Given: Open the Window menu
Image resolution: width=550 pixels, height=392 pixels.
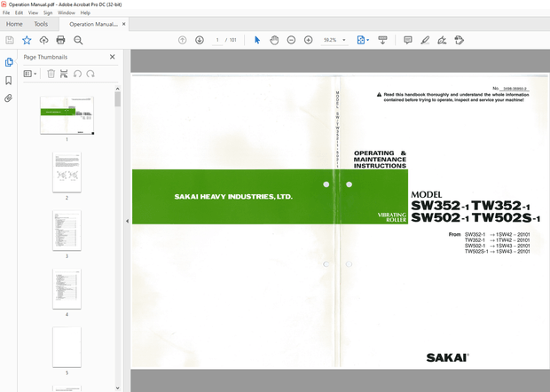Looking at the screenshot, I should 67,12.
